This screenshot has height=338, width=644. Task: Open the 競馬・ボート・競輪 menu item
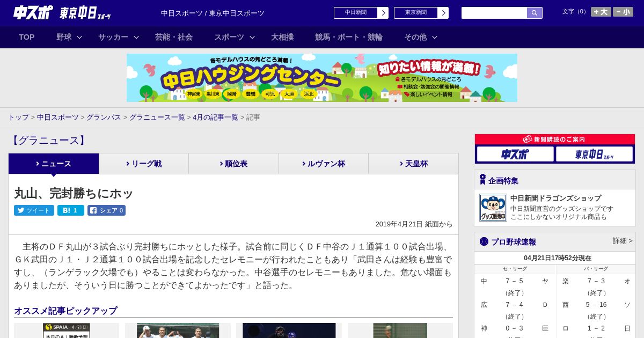(x=349, y=37)
